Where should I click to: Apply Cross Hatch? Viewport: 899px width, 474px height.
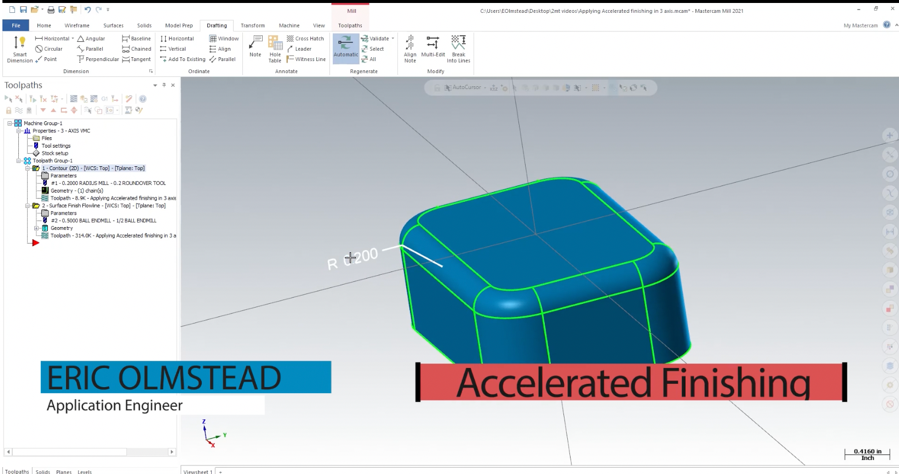(305, 38)
